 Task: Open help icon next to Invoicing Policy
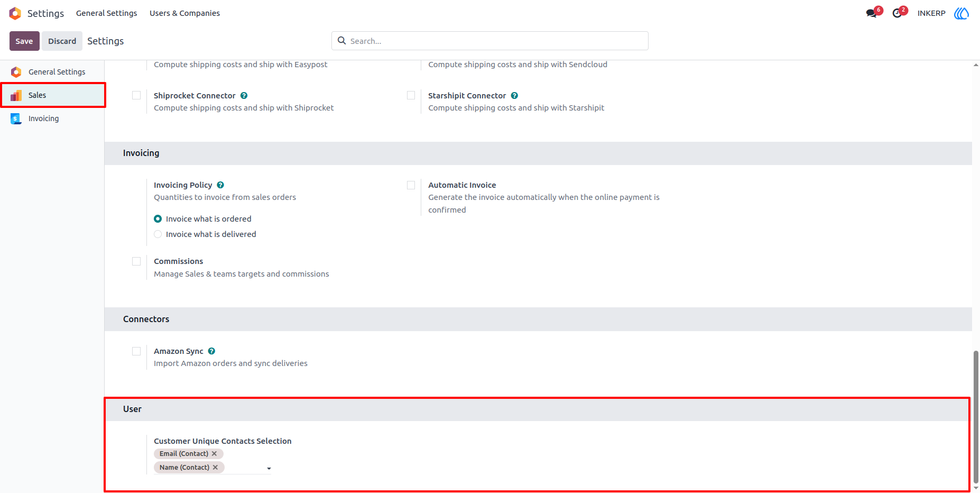[220, 185]
